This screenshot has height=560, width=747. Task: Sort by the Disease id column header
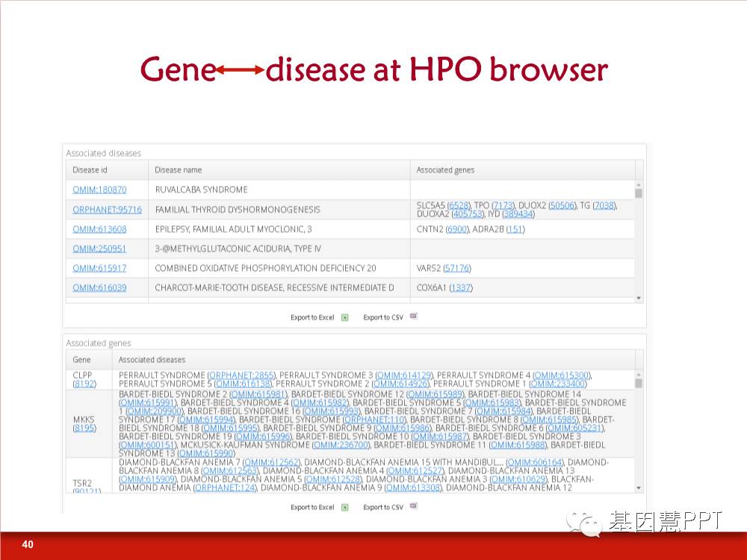click(x=90, y=170)
